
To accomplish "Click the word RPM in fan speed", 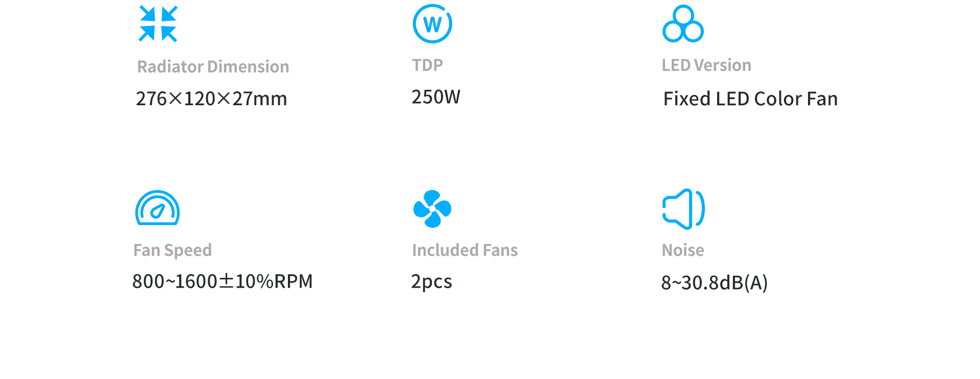I will pos(293,281).
